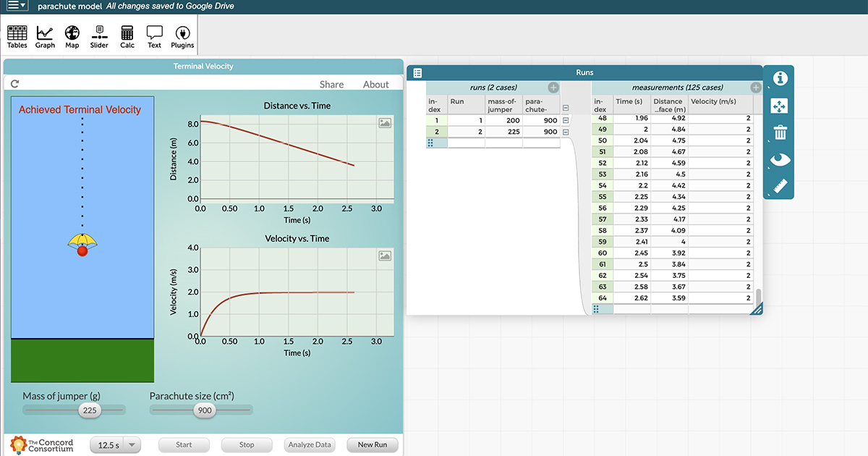Add a Text box component
Screen dimensions: 868x456
pos(154,36)
